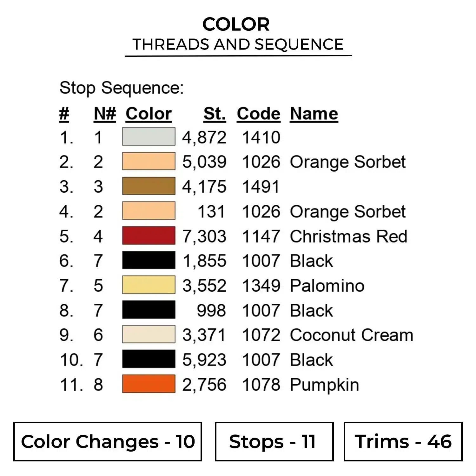Click the light gray swatch for code 1410
476x476 pixels.
(149, 136)
